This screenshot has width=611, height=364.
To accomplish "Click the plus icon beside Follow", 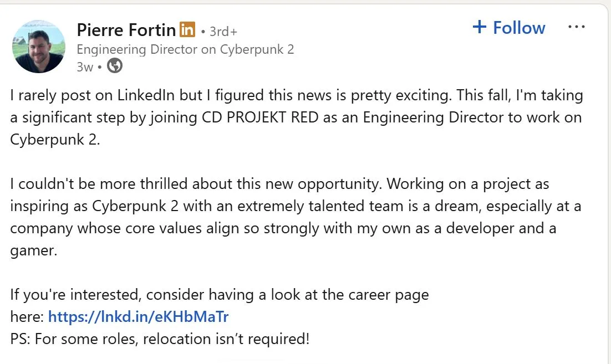I will point(479,27).
